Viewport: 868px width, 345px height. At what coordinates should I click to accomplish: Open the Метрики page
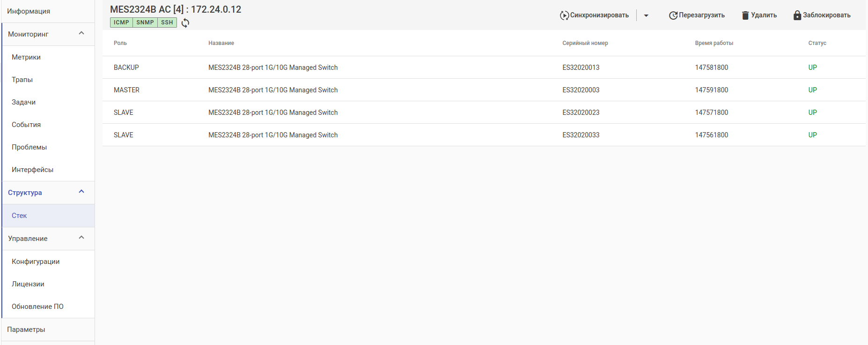pos(48,57)
